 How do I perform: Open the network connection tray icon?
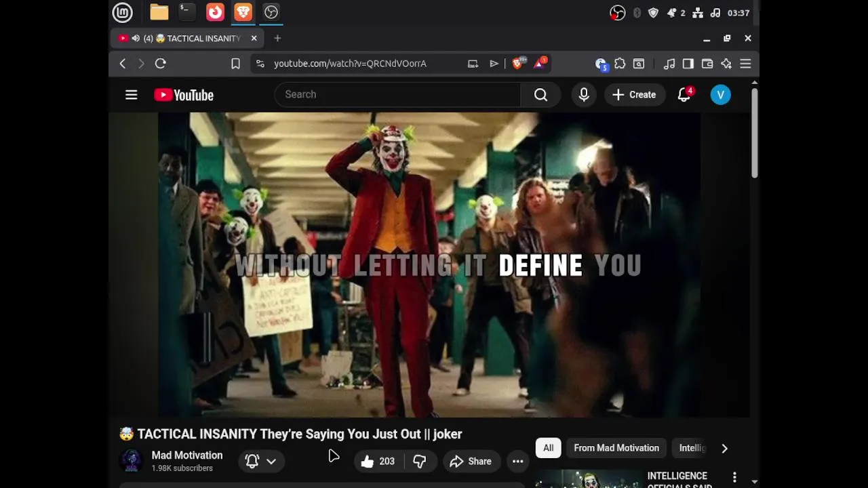pyautogui.click(x=698, y=13)
